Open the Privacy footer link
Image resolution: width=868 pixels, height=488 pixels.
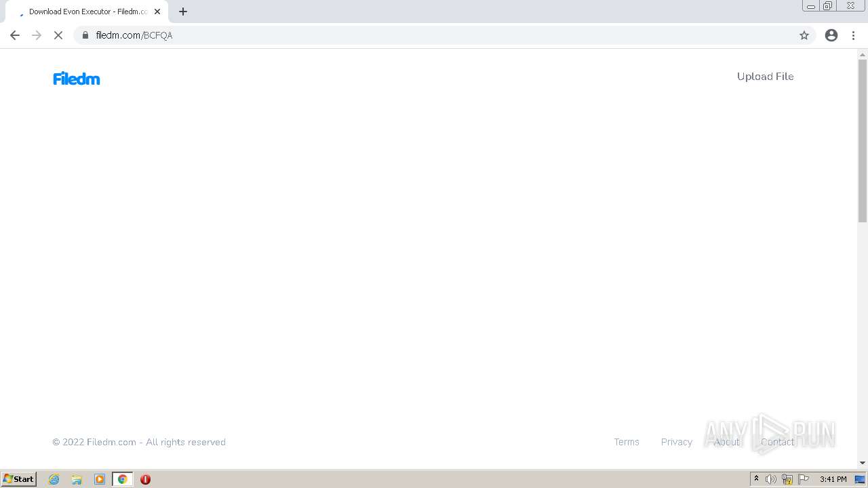click(x=677, y=442)
